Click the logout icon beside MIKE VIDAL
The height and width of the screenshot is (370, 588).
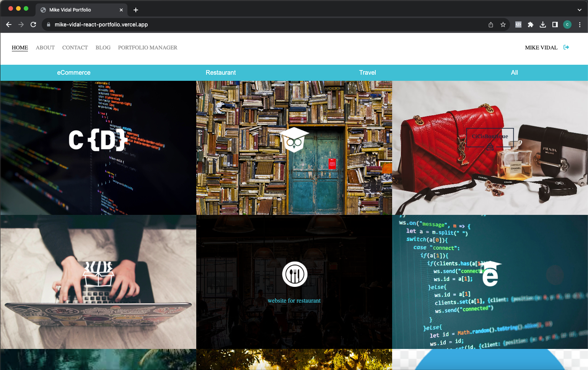click(567, 47)
